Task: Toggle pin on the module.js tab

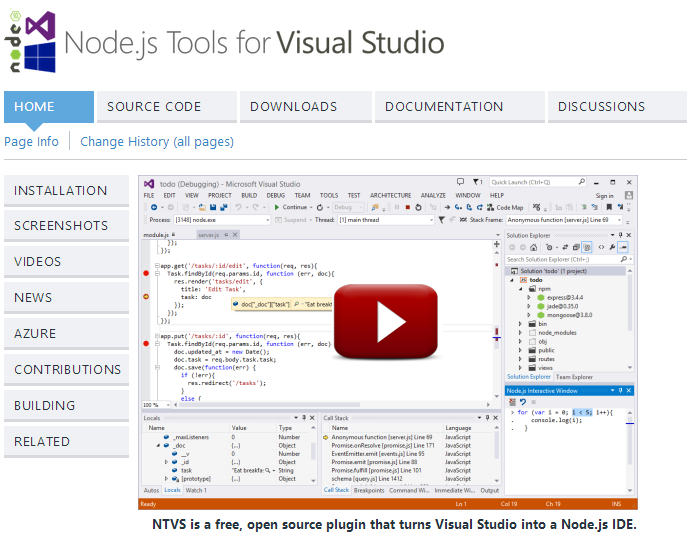Action: [x=174, y=235]
